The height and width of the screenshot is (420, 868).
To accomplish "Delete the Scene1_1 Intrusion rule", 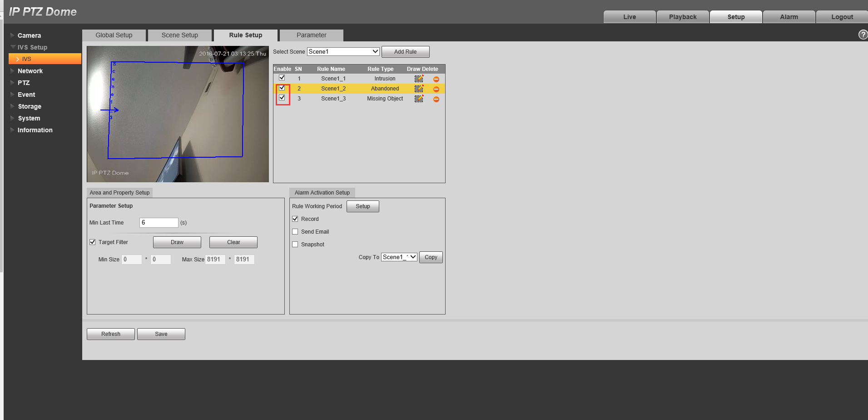I will tap(436, 79).
